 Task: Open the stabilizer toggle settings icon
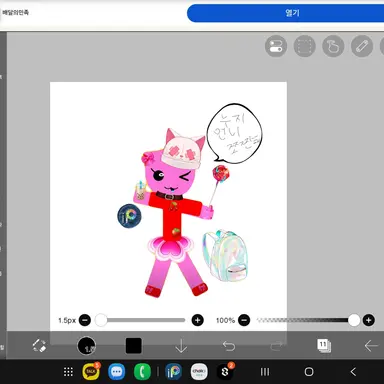coord(276,46)
